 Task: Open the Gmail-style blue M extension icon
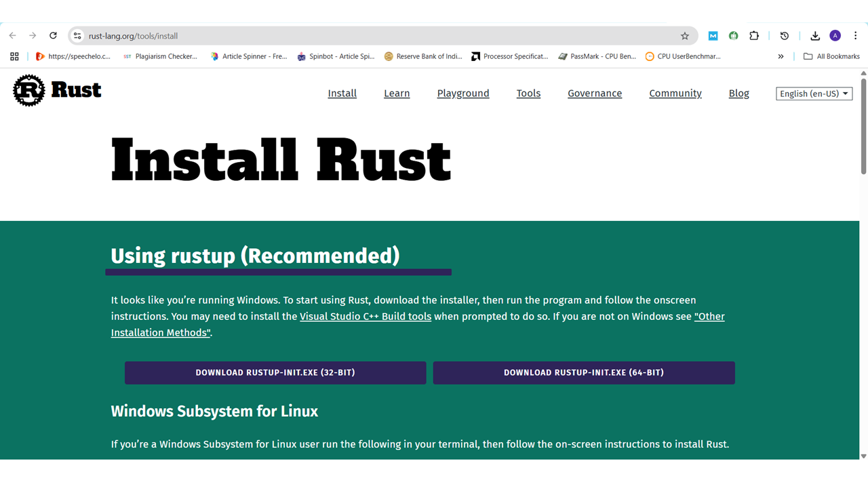coord(713,36)
